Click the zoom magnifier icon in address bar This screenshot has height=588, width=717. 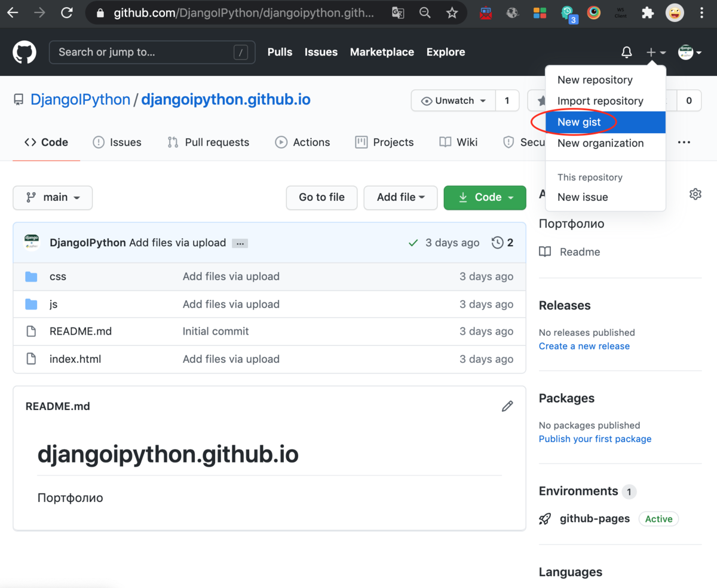425,13
